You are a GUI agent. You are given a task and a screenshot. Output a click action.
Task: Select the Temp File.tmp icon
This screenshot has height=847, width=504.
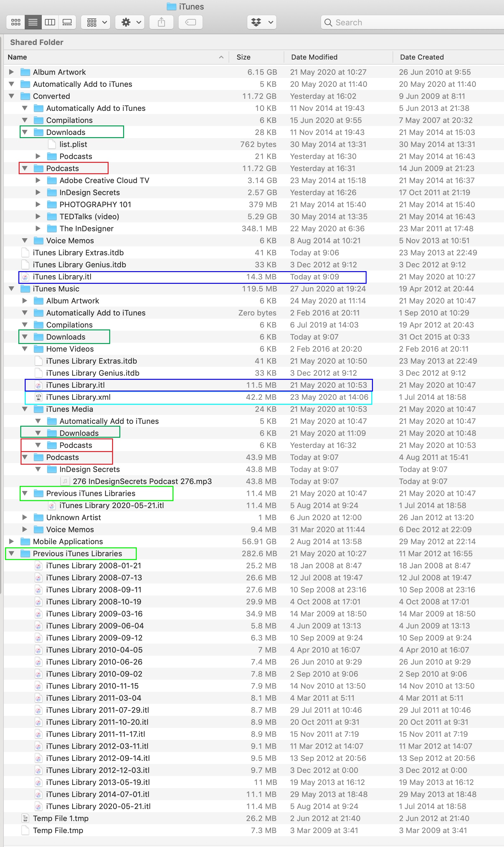25,831
